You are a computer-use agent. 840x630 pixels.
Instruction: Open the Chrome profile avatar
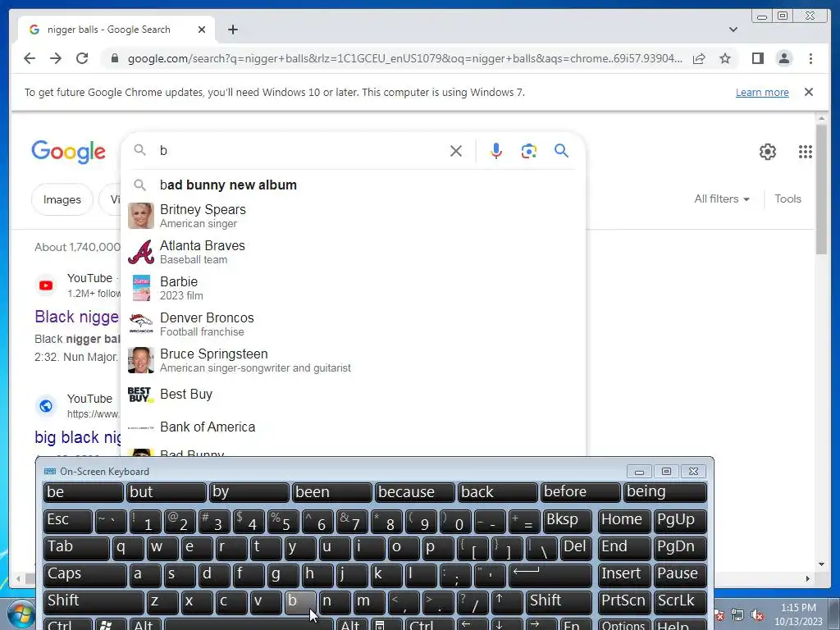click(783, 58)
